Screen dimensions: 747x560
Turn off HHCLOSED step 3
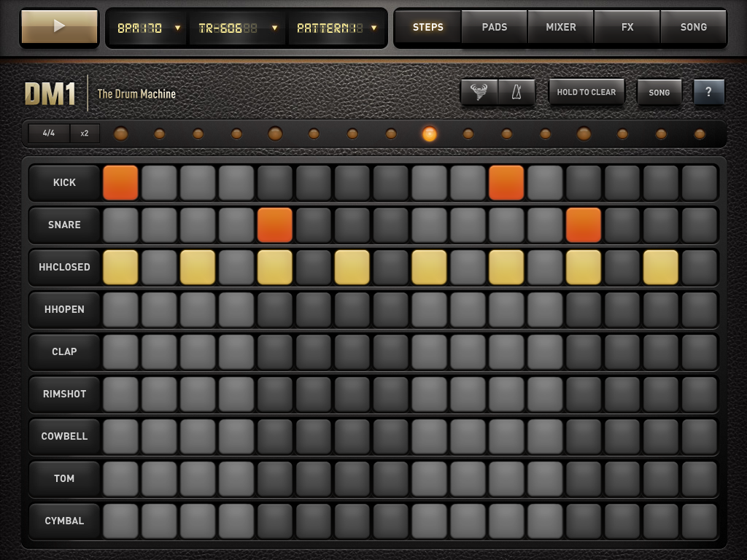[x=198, y=267]
